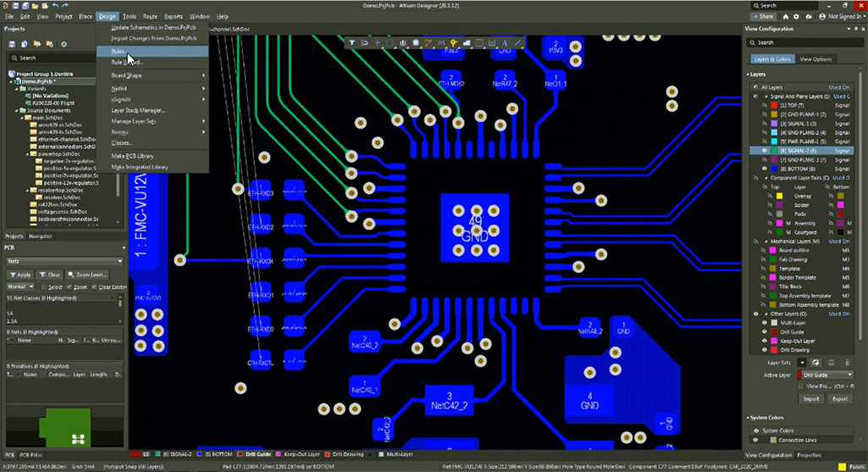868x472 pixels.
Task: Click the Apply button in PCB panel
Action: pos(20,275)
